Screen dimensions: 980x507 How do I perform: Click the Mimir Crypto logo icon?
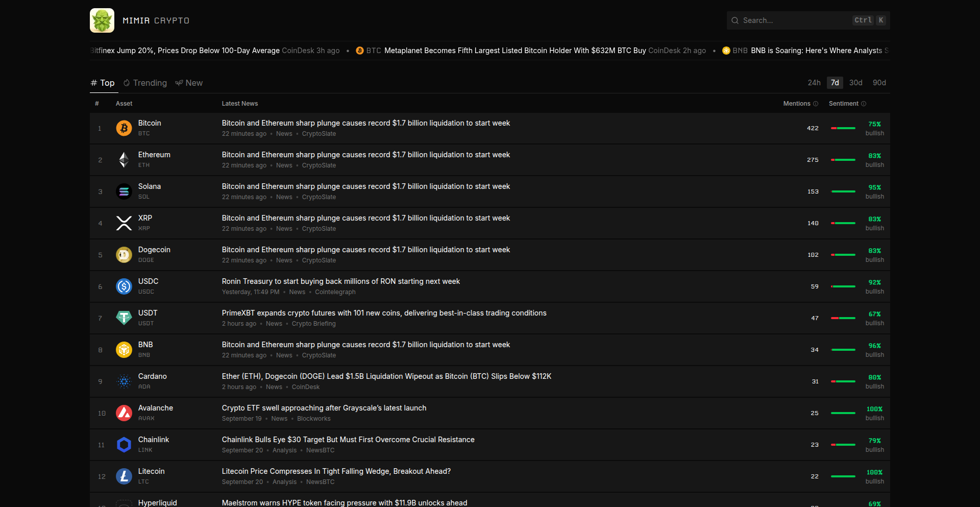(x=102, y=20)
